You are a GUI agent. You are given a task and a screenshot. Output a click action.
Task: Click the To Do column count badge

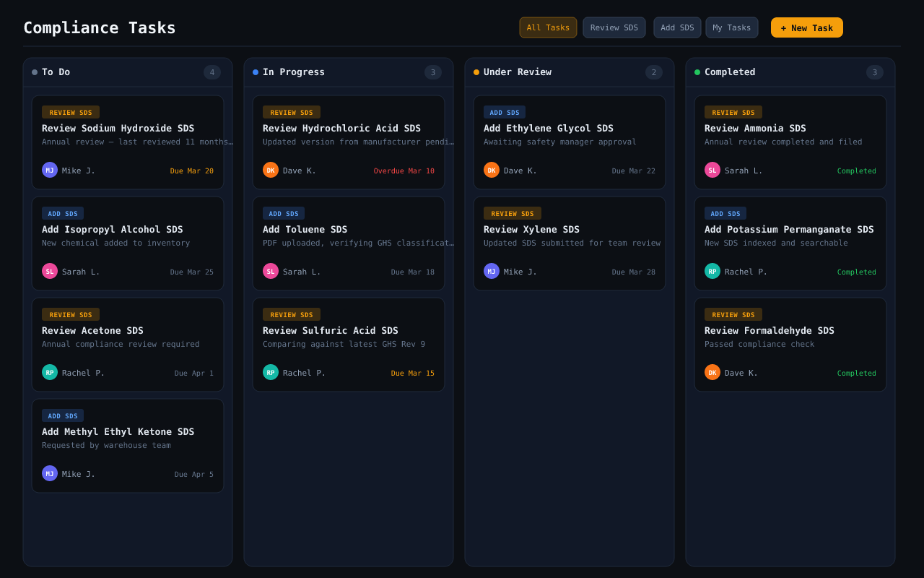[212, 72]
